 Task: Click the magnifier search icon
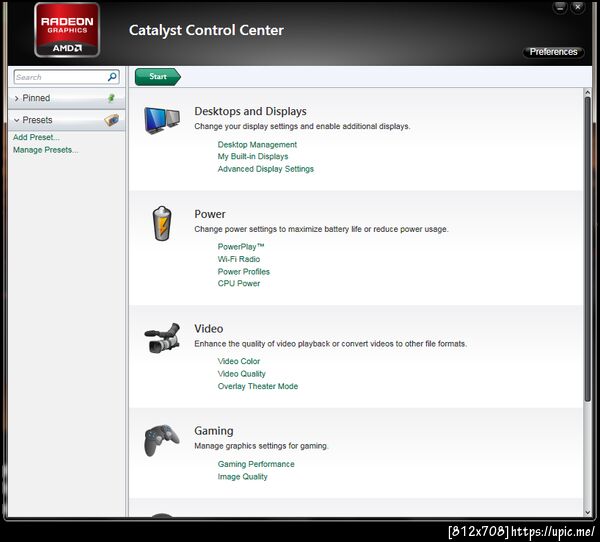pos(112,77)
